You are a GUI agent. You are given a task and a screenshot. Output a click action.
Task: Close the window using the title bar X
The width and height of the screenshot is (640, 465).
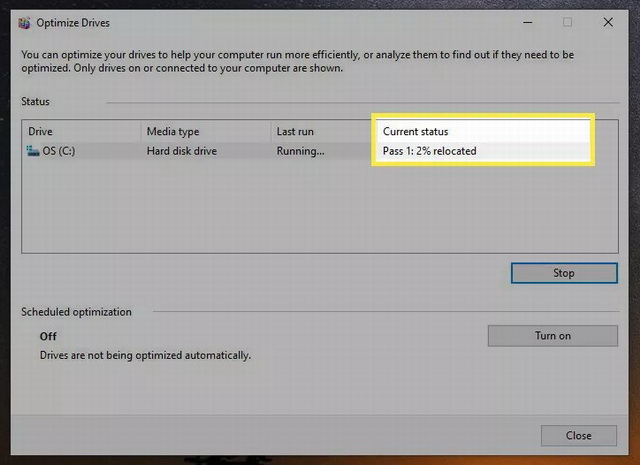pos(608,22)
